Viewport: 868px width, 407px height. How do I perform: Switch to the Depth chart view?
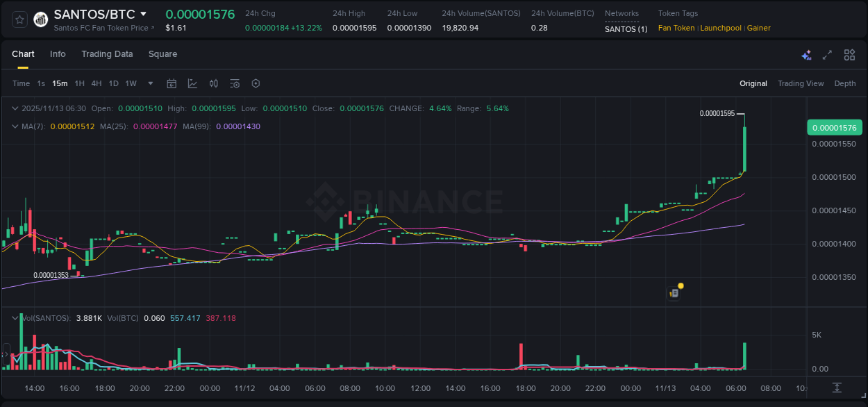(845, 83)
